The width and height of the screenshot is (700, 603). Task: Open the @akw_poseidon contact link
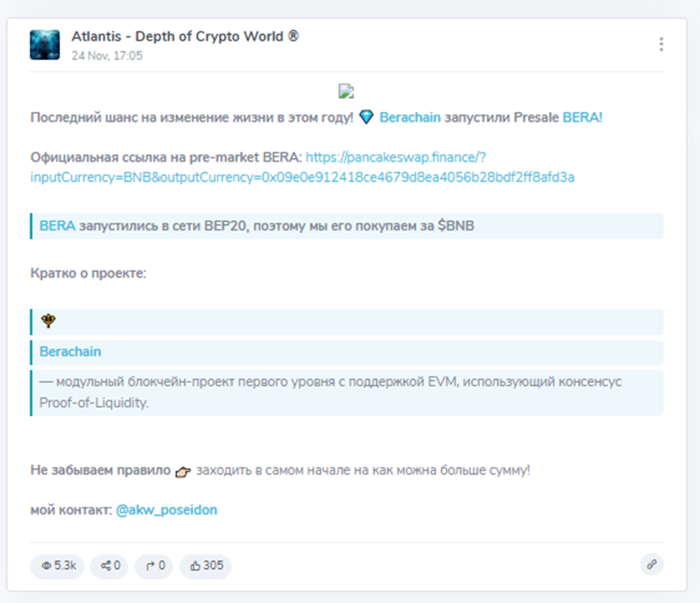[167, 510]
